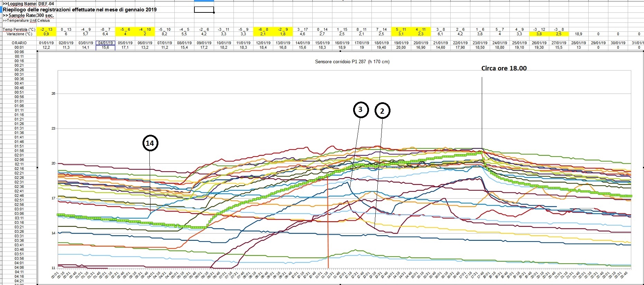
Task: Select the circled number 3 callout
Action: pos(360,110)
